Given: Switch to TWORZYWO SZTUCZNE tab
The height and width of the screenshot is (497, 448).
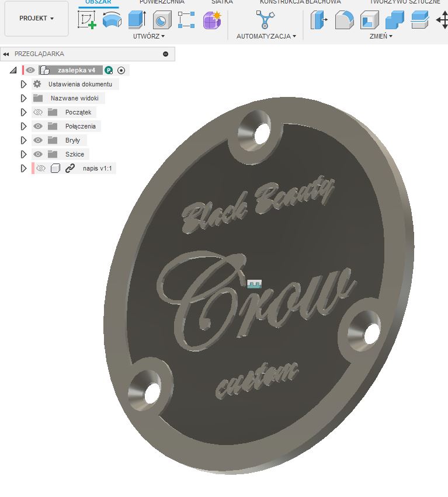Looking at the screenshot, I should 405,2.
